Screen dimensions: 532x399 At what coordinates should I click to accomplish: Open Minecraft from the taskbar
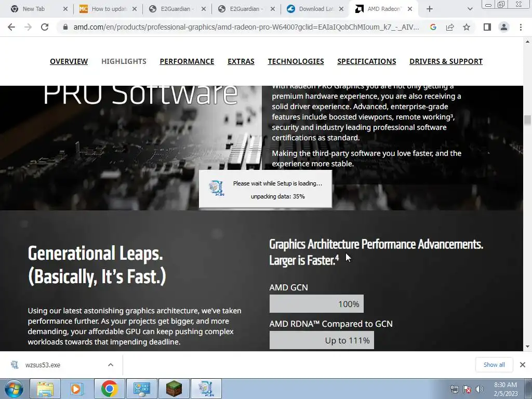(174, 389)
